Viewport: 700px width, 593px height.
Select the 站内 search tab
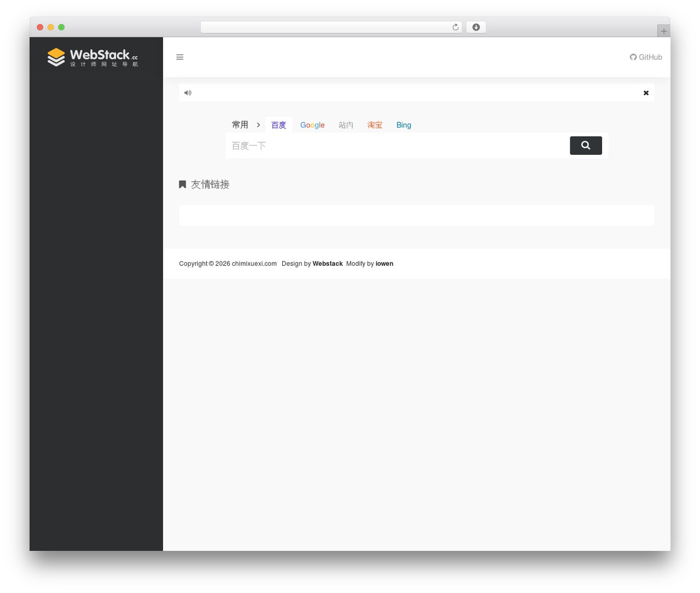[346, 125]
